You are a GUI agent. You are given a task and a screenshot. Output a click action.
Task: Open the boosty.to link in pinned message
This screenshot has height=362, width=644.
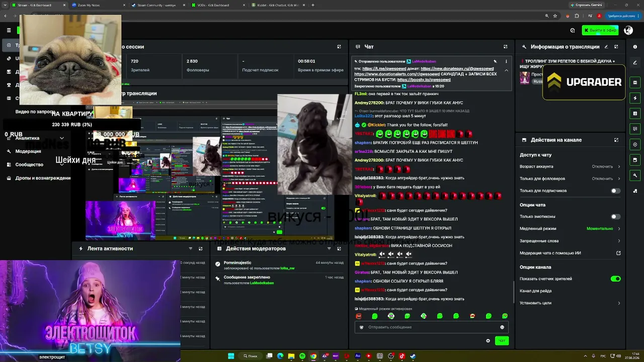424,79
